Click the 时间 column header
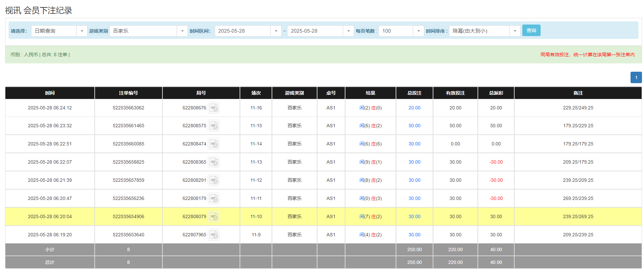 (50, 93)
